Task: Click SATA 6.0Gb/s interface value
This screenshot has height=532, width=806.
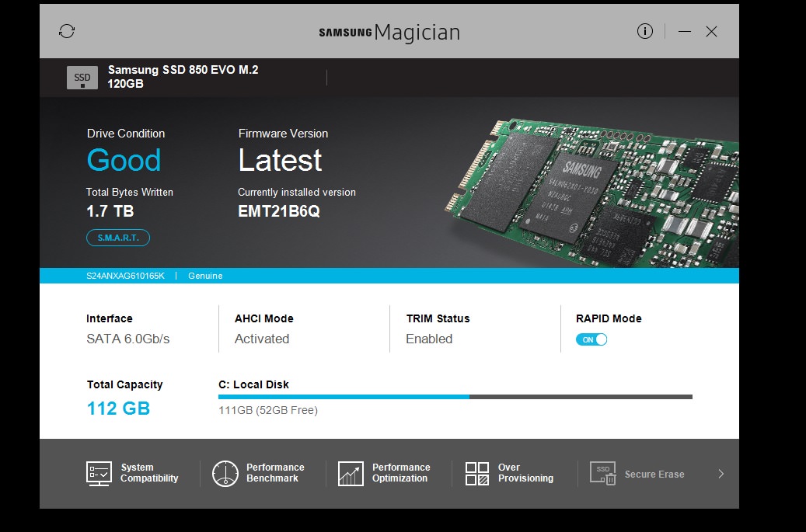Action: pyautogui.click(x=128, y=339)
